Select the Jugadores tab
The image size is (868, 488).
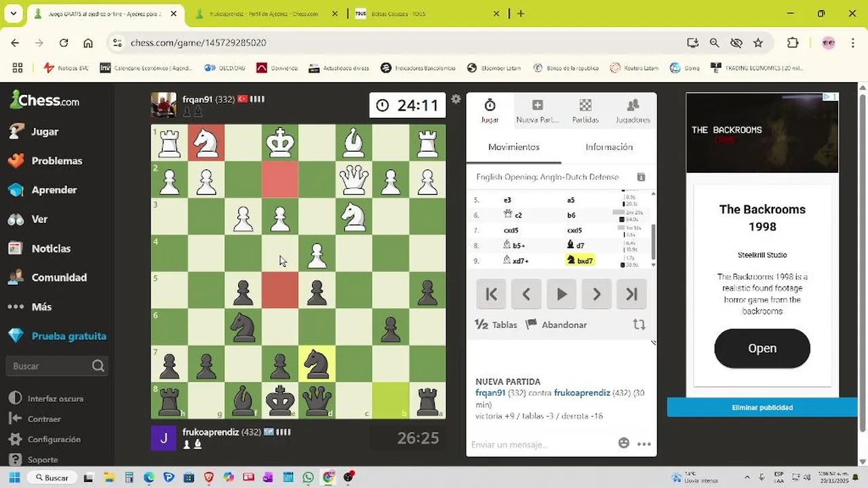click(x=633, y=110)
